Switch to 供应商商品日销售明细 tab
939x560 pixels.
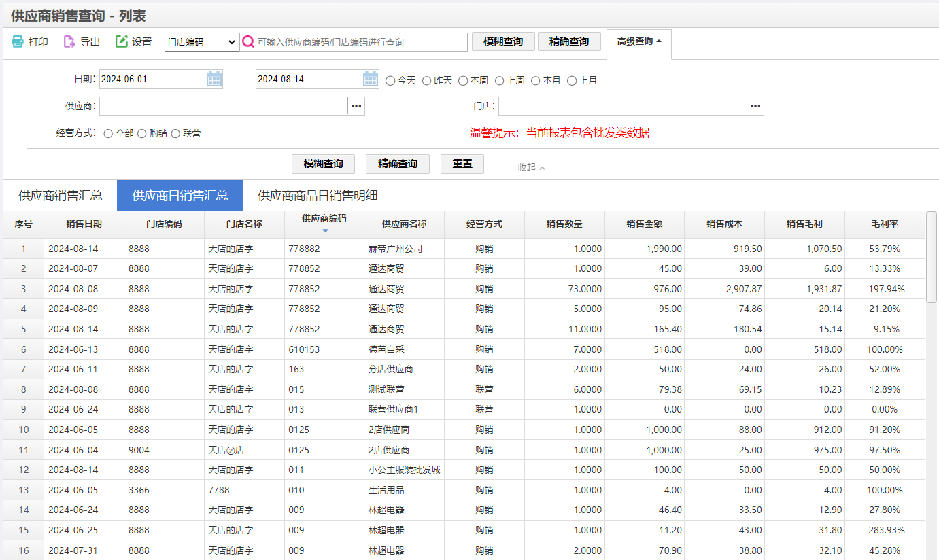pyautogui.click(x=318, y=196)
